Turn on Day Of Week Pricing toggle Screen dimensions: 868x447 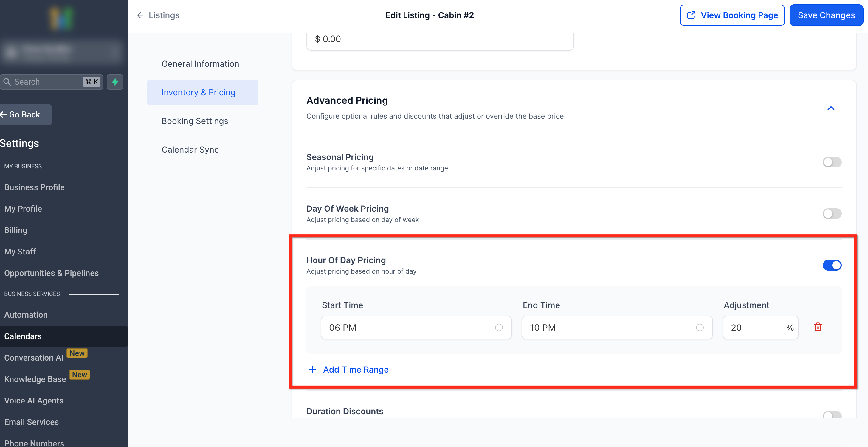click(832, 214)
